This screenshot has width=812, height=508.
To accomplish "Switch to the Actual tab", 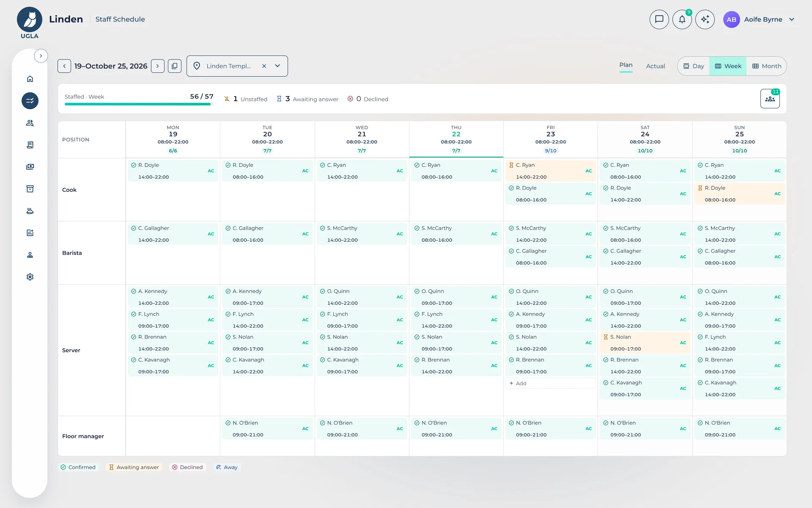I will click(x=655, y=66).
